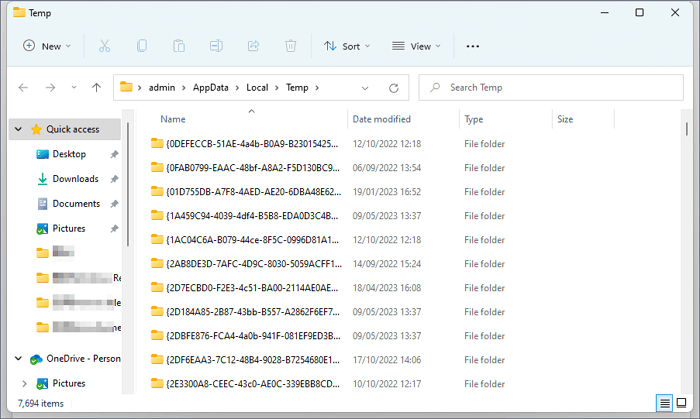Select the {1A459C94-4039-4df4 folder
The height and width of the screenshot is (419, 700).
pos(252,216)
